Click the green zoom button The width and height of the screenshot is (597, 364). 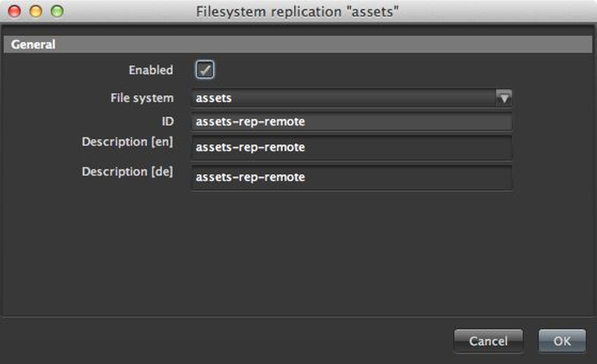click(57, 10)
